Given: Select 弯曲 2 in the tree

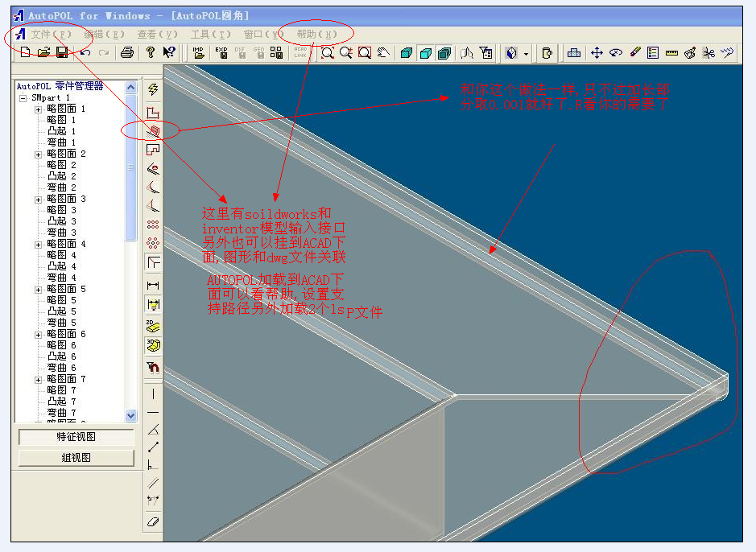Looking at the screenshot, I should pos(62,187).
